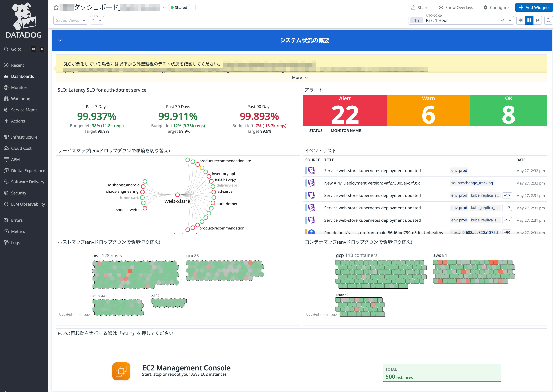Click the Add Widgets button

pos(534,7)
